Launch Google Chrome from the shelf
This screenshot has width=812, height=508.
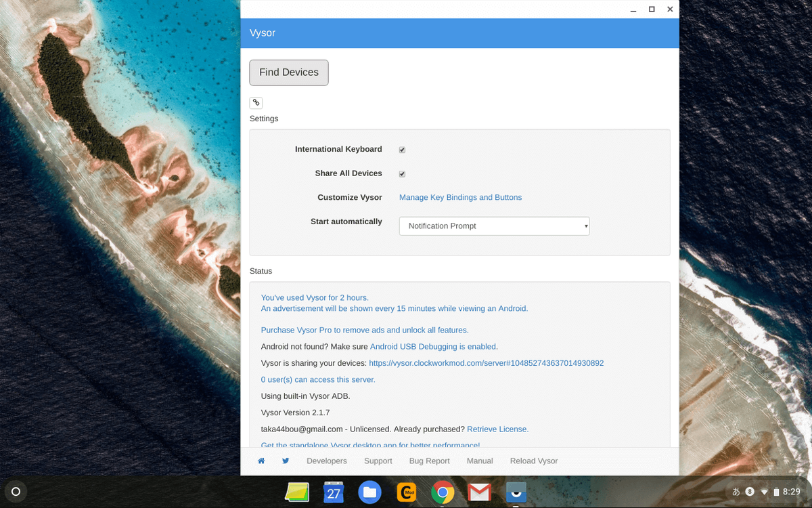[443, 492]
